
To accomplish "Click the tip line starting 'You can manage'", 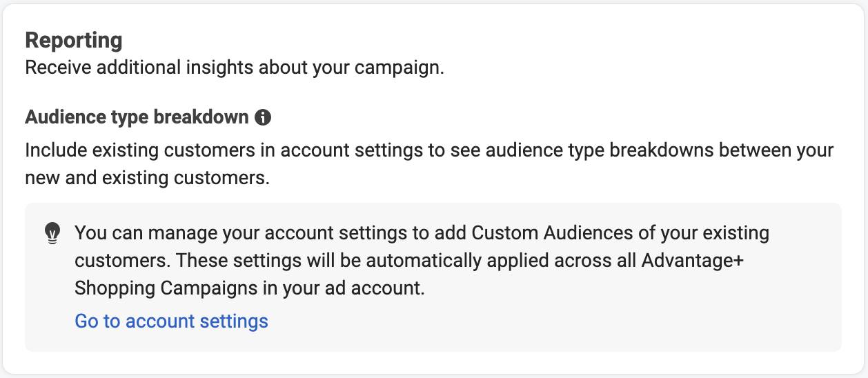I will point(422,233).
